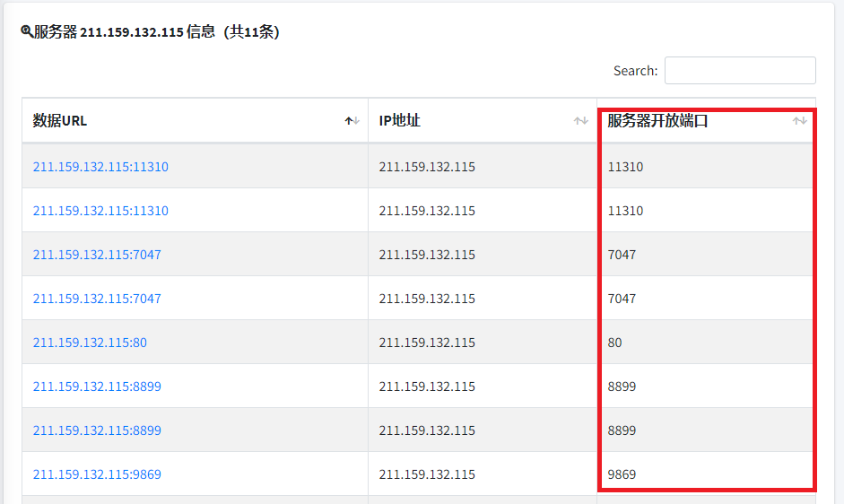
Task: Click the 数据URL column header text
Action: pyautogui.click(x=60, y=120)
